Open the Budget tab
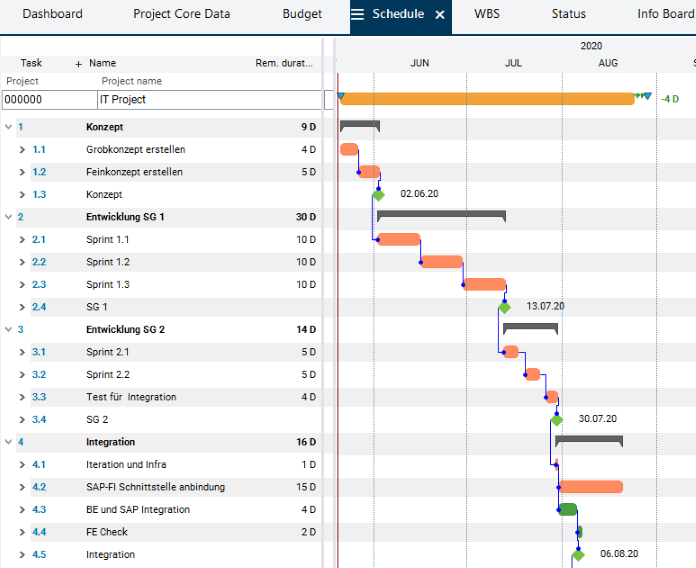This screenshot has height=568, width=696. point(302,15)
